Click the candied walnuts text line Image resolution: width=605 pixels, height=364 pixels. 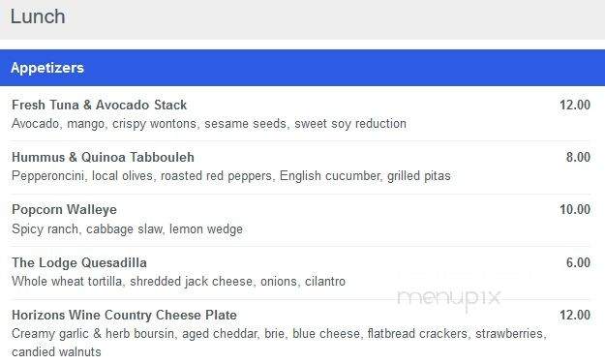tap(56, 352)
